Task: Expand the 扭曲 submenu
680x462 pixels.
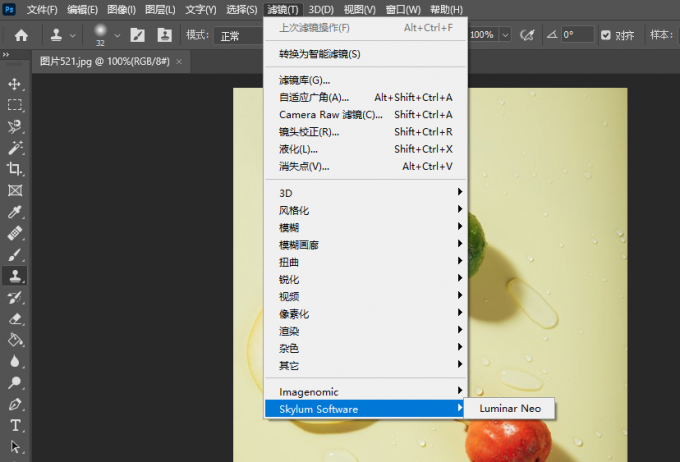Action: click(x=365, y=262)
